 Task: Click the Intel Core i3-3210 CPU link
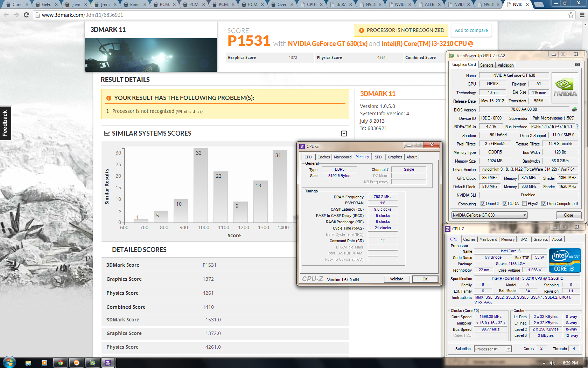(427, 44)
